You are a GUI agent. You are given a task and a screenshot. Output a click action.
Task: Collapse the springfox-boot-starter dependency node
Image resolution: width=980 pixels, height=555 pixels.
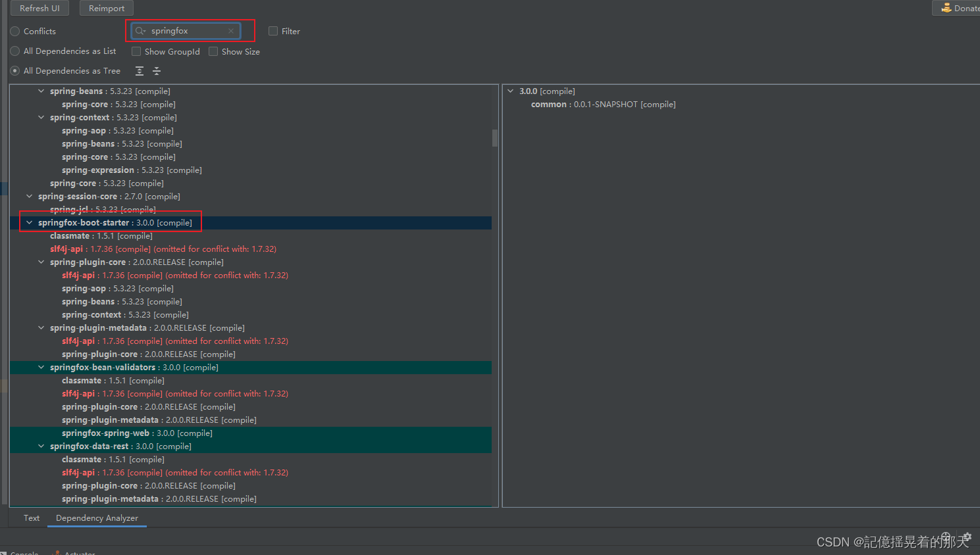(x=29, y=222)
